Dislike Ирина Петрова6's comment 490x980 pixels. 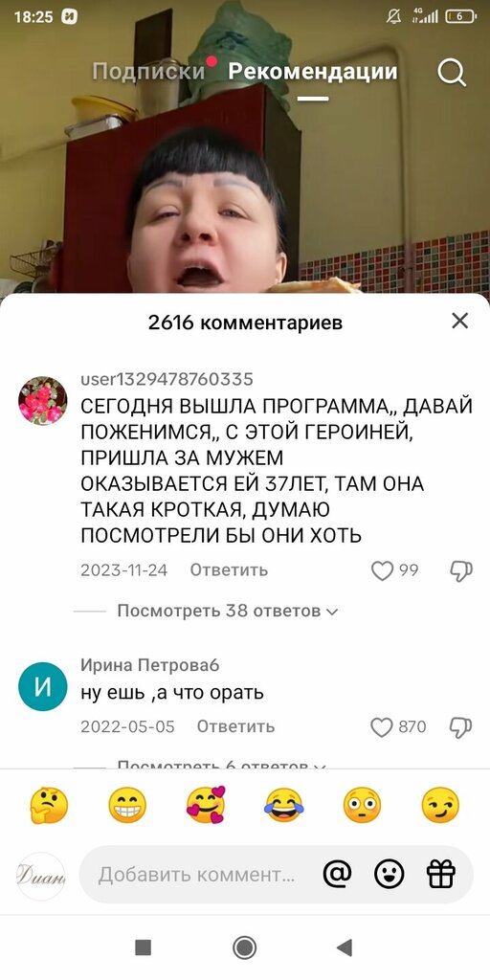(x=461, y=727)
